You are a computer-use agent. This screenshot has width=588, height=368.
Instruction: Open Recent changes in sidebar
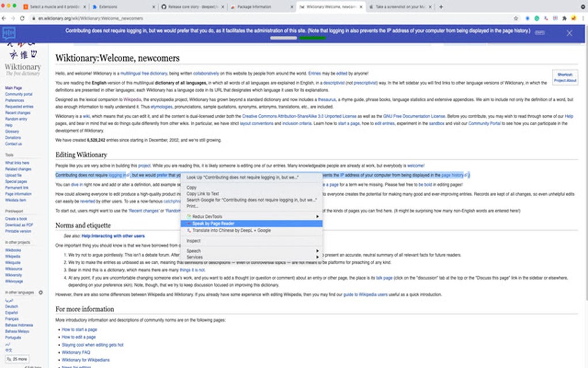(x=18, y=113)
